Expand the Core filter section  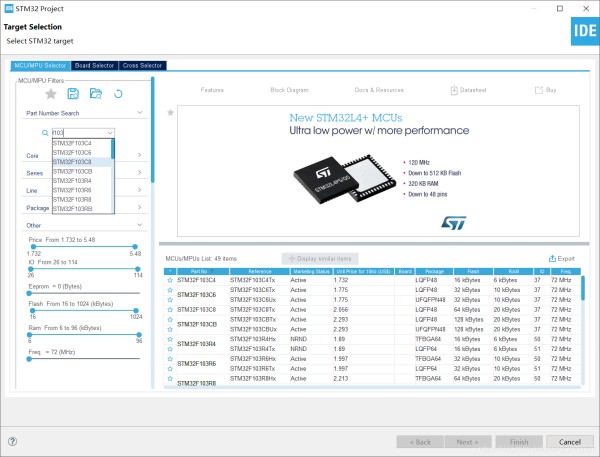(139, 155)
